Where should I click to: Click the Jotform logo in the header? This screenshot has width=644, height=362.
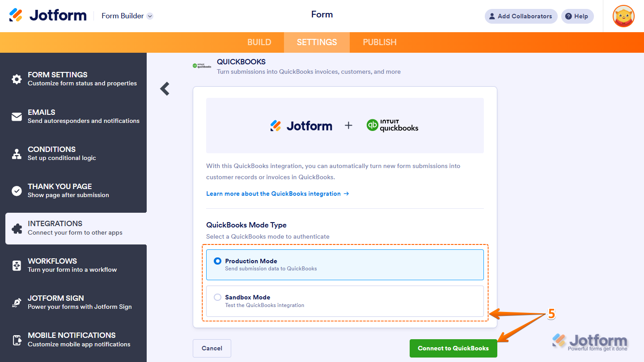point(48,15)
